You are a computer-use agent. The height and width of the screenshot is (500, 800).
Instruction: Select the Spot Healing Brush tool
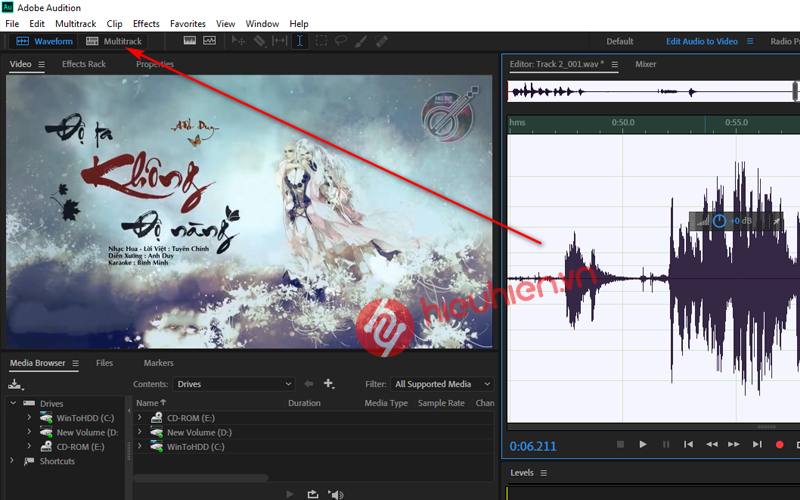coord(381,41)
